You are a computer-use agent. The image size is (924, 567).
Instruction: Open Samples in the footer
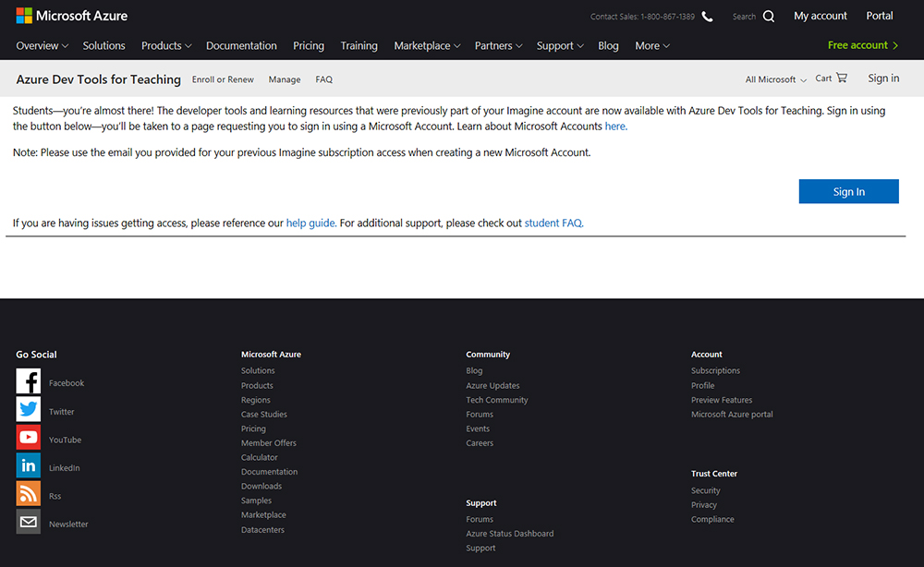tap(256, 501)
